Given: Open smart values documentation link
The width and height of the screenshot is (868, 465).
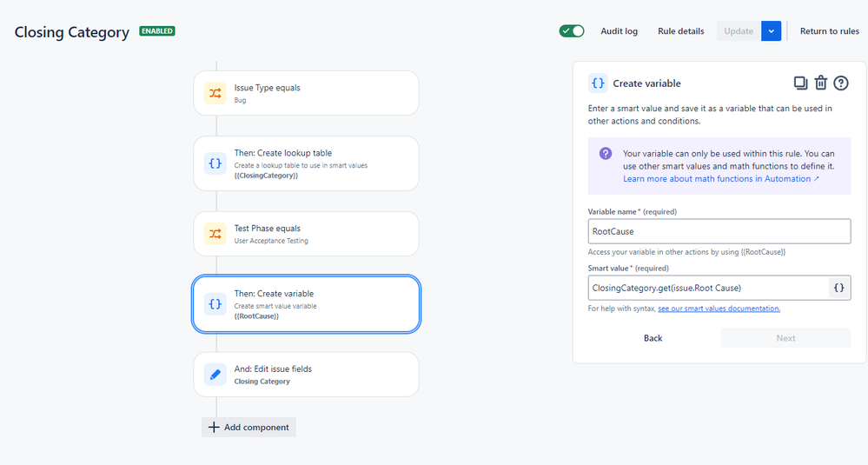Looking at the screenshot, I should tap(719, 309).
